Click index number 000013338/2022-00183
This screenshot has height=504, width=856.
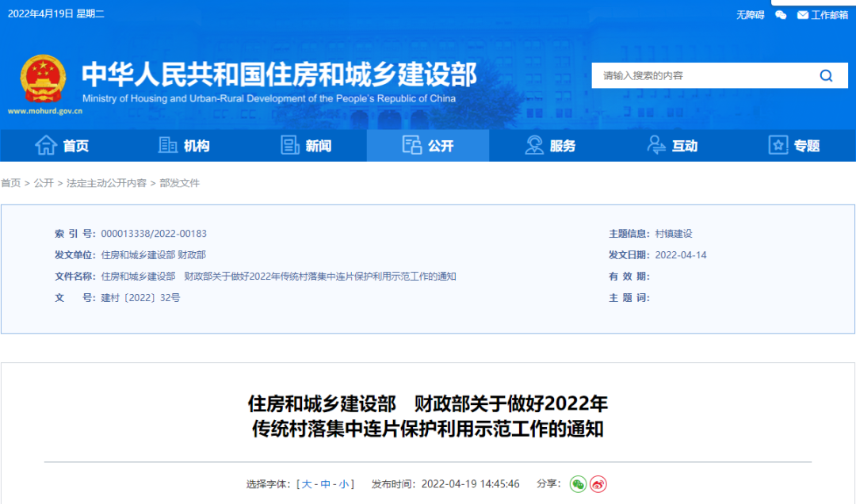coord(154,234)
